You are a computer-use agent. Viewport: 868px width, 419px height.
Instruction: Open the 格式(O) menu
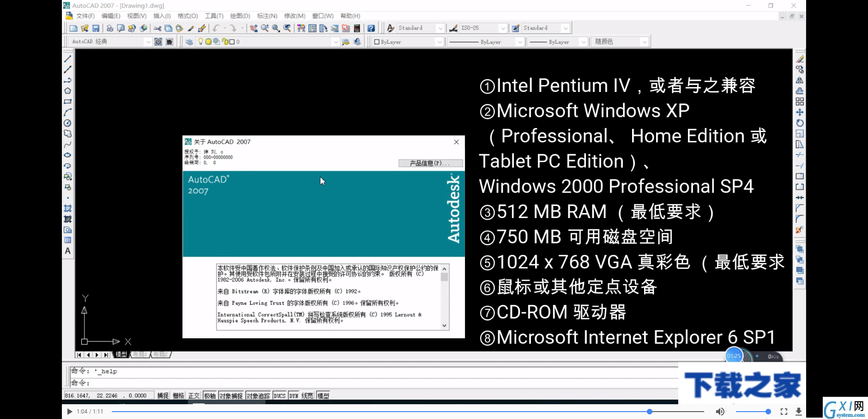(x=187, y=16)
